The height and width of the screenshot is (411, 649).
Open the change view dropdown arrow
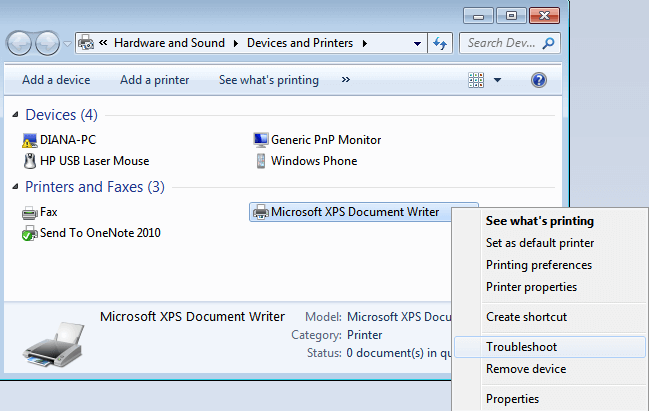498,80
